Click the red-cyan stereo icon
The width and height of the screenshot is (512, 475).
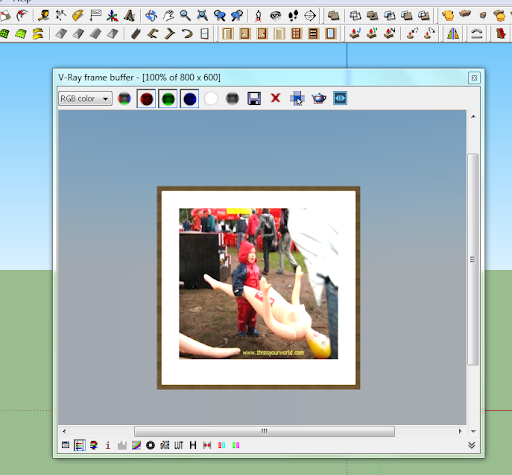click(221, 445)
